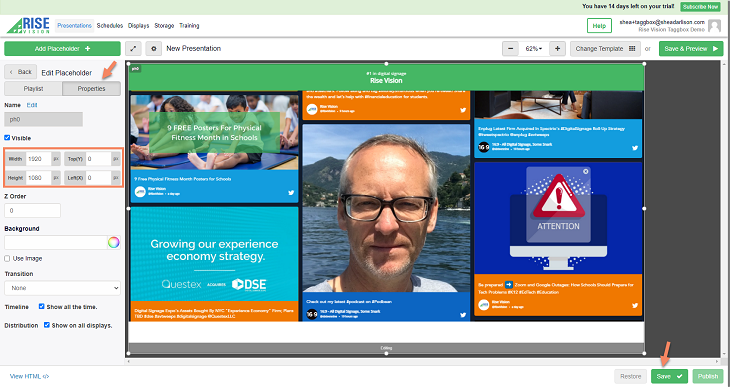Click the fullscreen expand arrows icon
Viewport: 730px width, 387px height.
tap(133, 48)
